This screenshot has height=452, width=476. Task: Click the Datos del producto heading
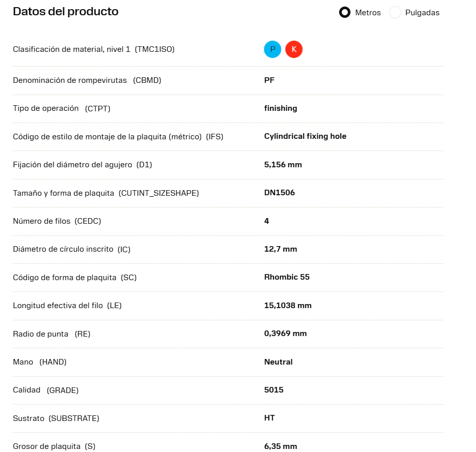coord(66,12)
